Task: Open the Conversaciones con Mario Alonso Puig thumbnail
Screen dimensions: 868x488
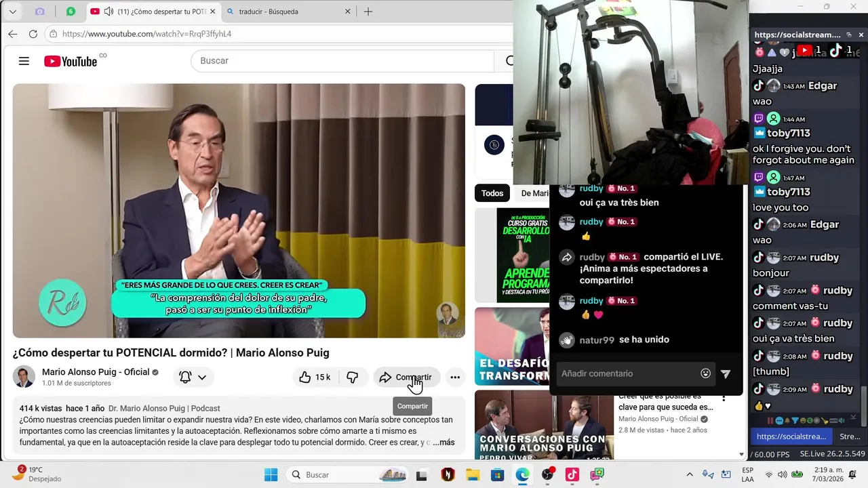Action: coord(544,425)
